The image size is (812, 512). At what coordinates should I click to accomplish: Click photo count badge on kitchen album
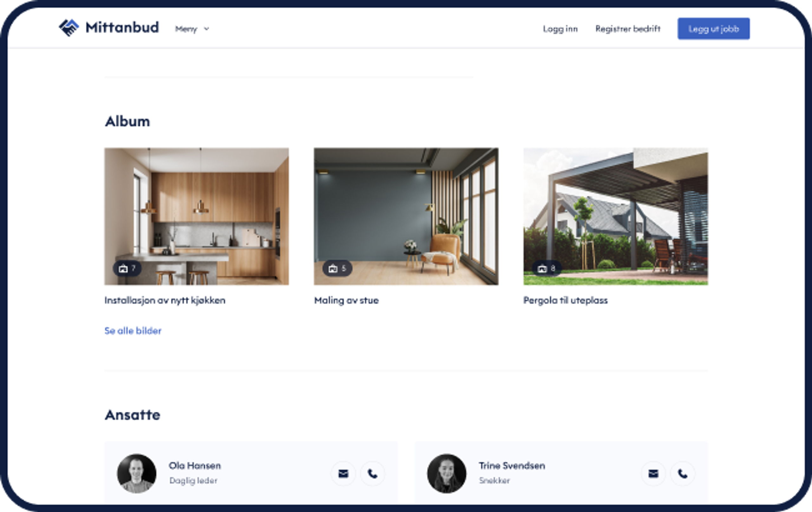coord(127,268)
